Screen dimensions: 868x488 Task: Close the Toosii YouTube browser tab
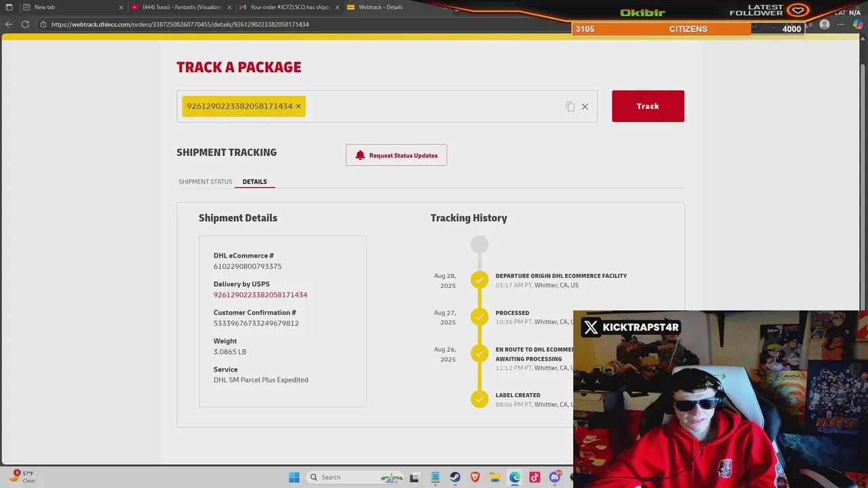[x=229, y=7]
